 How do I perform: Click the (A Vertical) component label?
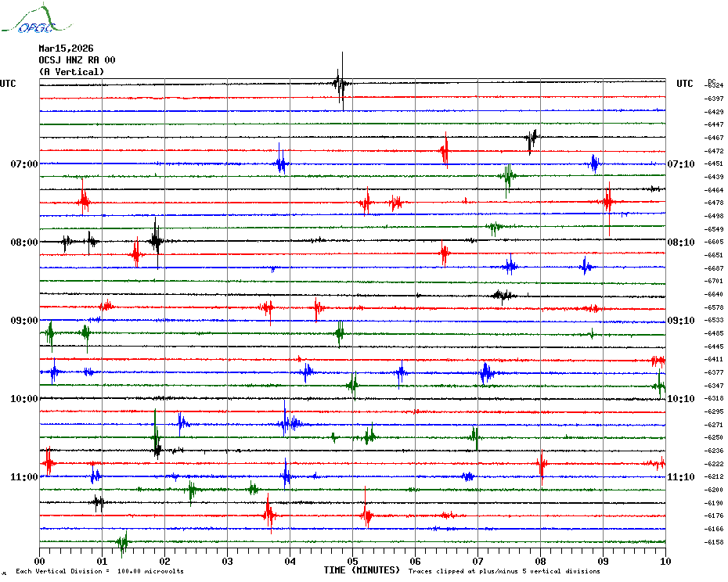71,72
